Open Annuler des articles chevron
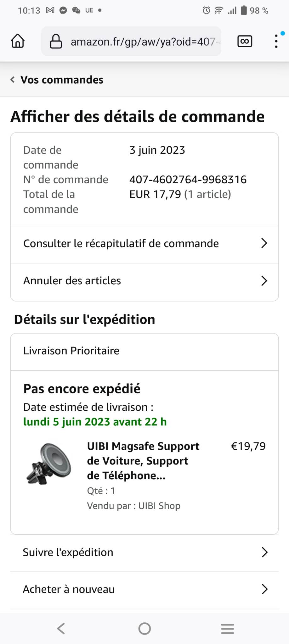Viewport: 289px width, 644px height. [264, 280]
